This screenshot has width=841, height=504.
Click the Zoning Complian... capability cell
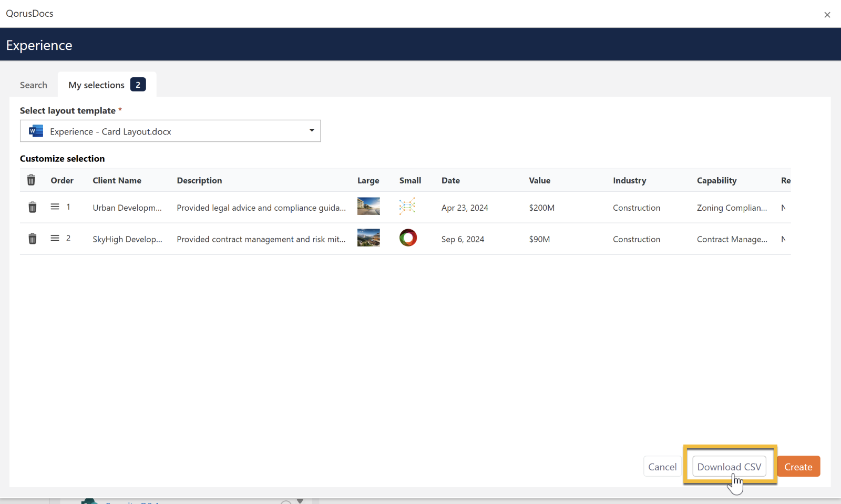732,208
